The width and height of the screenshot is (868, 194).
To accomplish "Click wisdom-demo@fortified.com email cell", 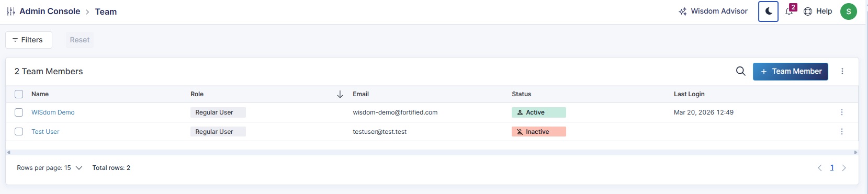I will (x=395, y=112).
